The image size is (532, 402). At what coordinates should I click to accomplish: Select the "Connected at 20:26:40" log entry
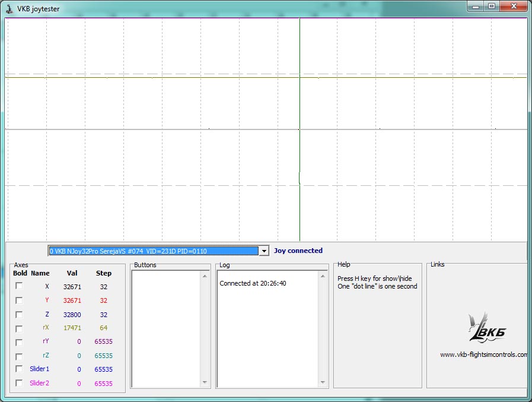[x=251, y=283]
